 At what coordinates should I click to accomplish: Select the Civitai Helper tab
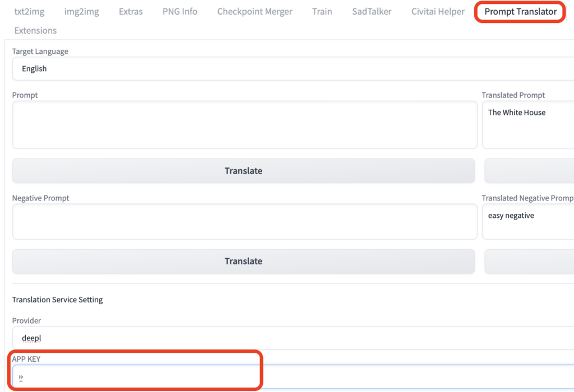(438, 11)
